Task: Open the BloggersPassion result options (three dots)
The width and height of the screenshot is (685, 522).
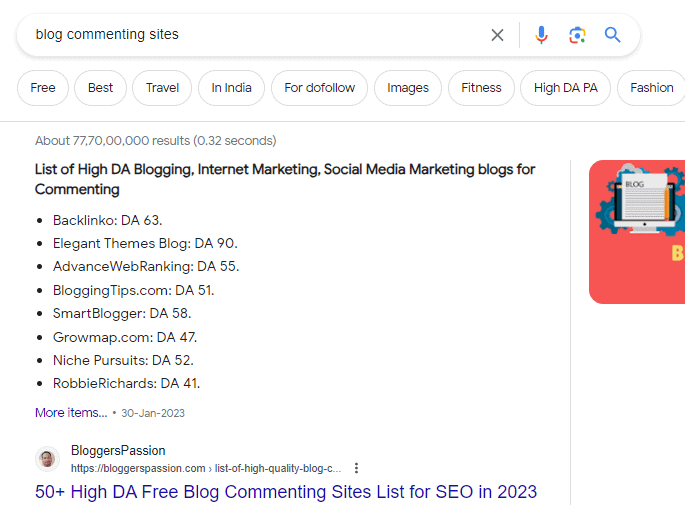Action: pyautogui.click(x=357, y=468)
